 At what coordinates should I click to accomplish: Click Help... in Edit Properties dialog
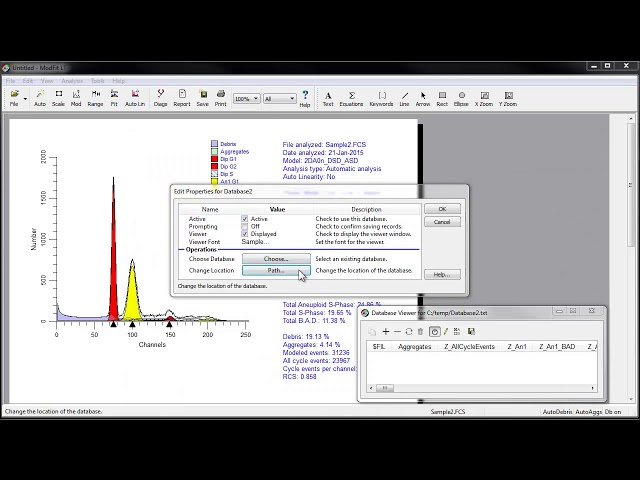tap(442, 275)
